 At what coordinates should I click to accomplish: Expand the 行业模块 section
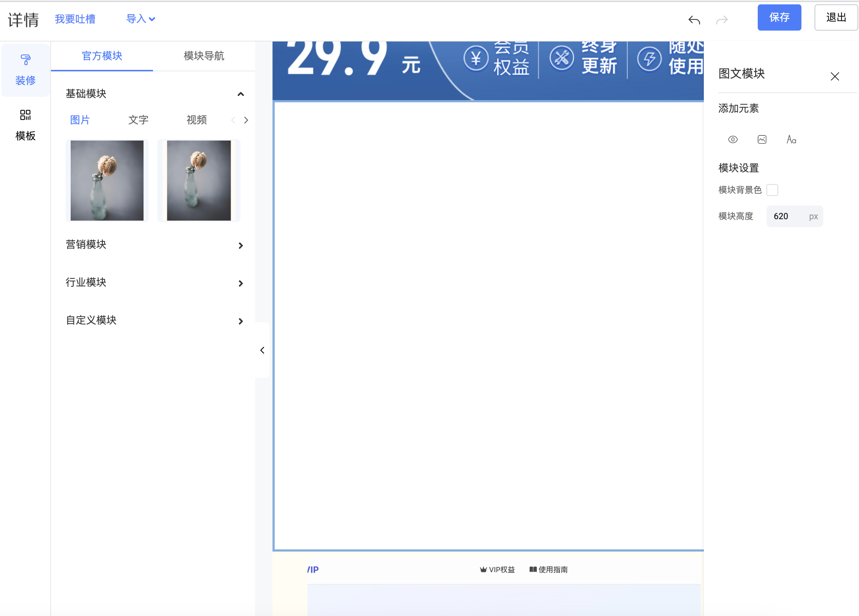pyautogui.click(x=240, y=284)
